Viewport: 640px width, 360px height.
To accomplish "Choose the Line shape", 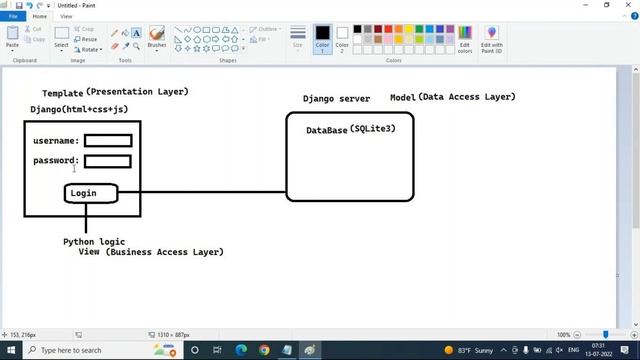I will click(178, 30).
